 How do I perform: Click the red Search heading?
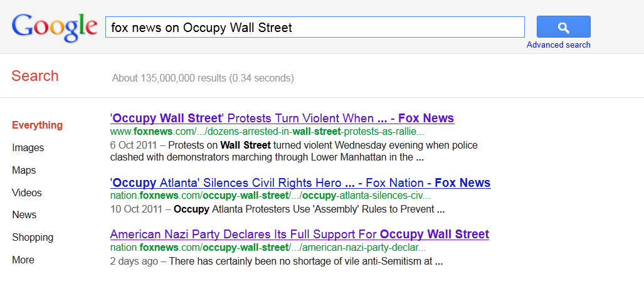coord(35,76)
